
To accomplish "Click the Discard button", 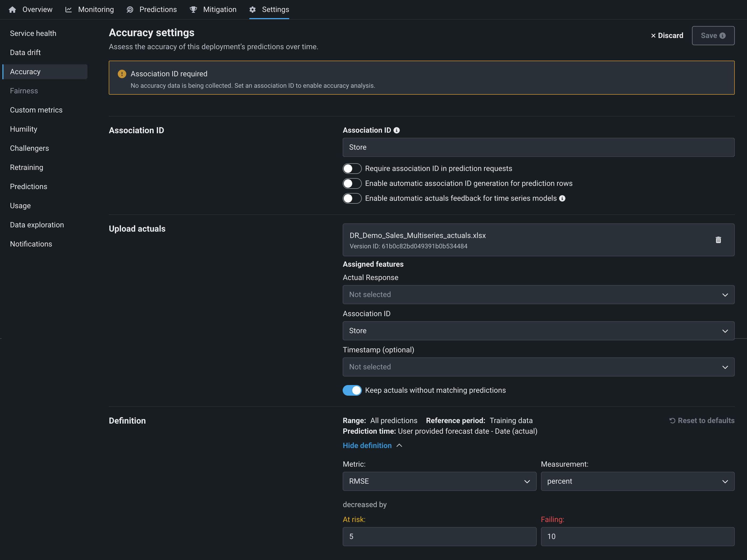I will pyautogui.click(x=667, y=36).
